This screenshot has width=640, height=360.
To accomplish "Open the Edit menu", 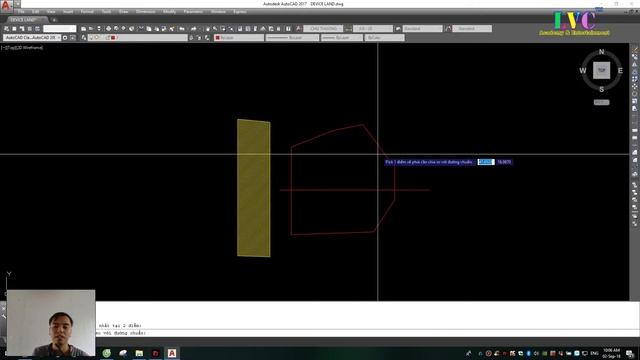I will (x=36, y=12).
